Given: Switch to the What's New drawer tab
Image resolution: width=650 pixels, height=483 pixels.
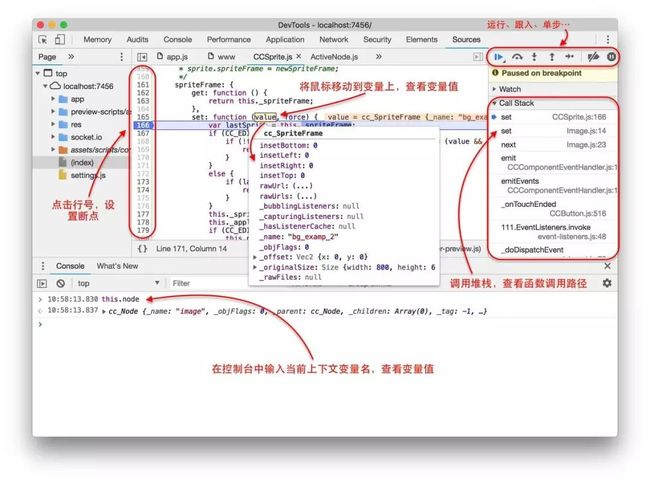Looking at the screenshot, I should click(x=117, y=266).
